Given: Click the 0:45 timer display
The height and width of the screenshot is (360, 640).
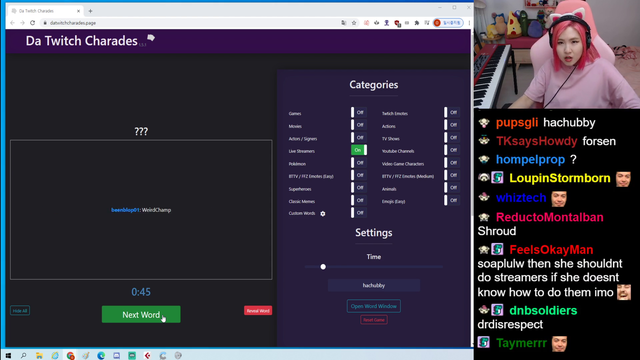Looking at the screenshot, I should tap(141, 292).
